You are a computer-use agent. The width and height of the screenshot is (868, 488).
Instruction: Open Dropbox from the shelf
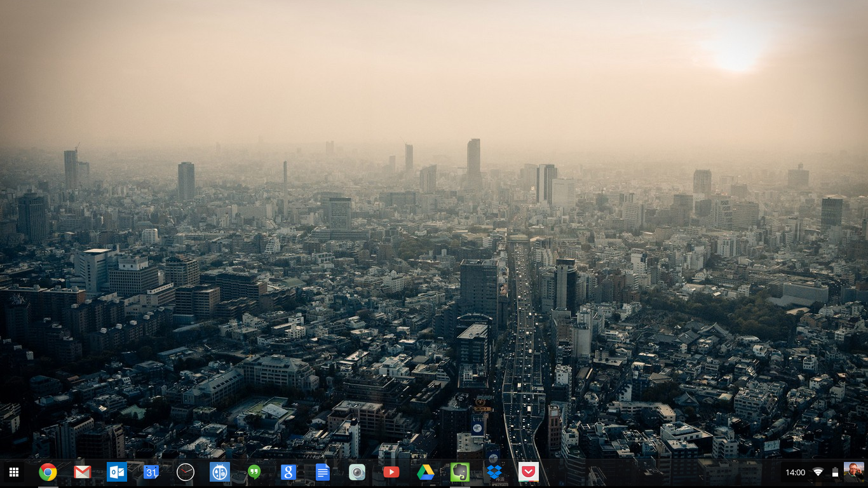pos(494,472)
